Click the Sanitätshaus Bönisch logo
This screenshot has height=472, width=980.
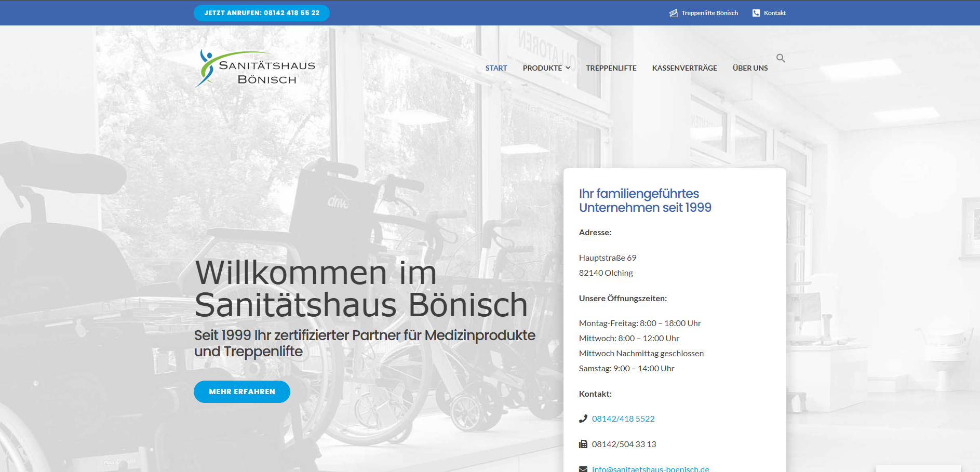(x=256, y=68)
